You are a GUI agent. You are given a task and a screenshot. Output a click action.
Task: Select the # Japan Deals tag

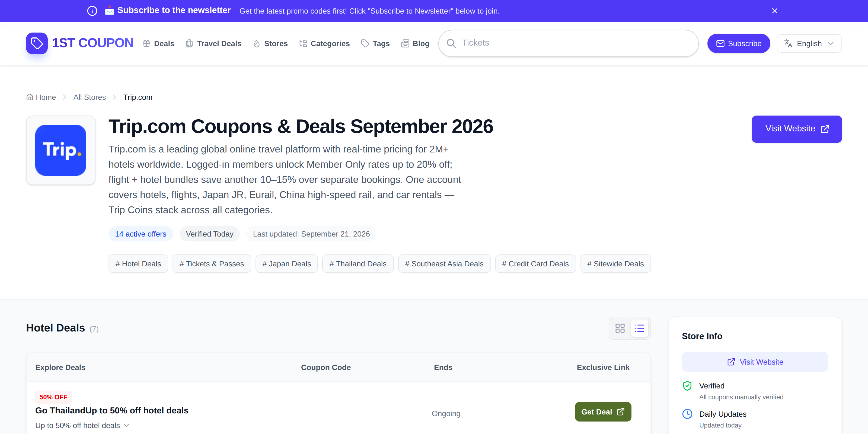286,263
